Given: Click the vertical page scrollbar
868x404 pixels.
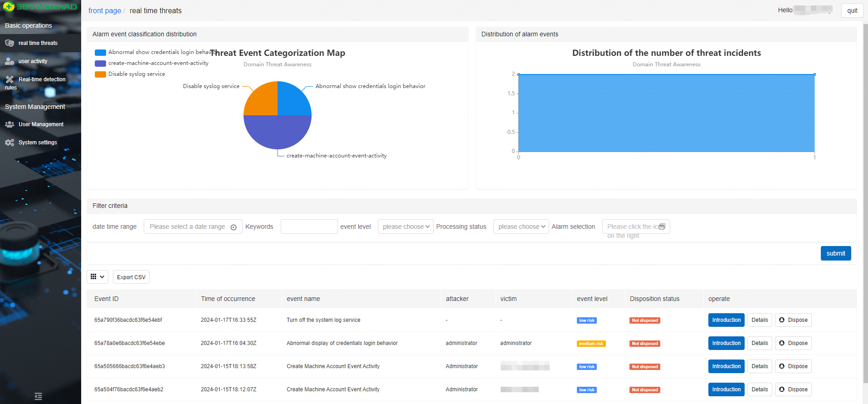Looking at the screenshot, I should pyautogui.click(x=865, y=204).
